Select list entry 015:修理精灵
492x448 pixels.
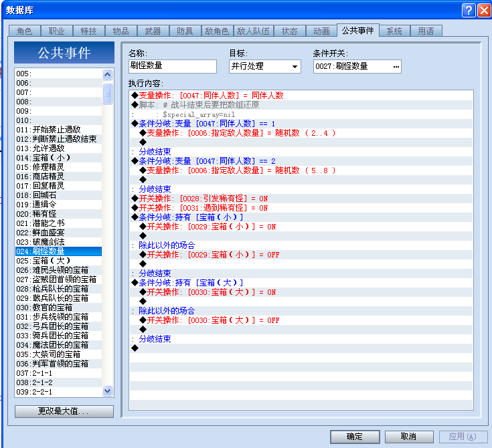pyautogui.click(x=59, y=167)
